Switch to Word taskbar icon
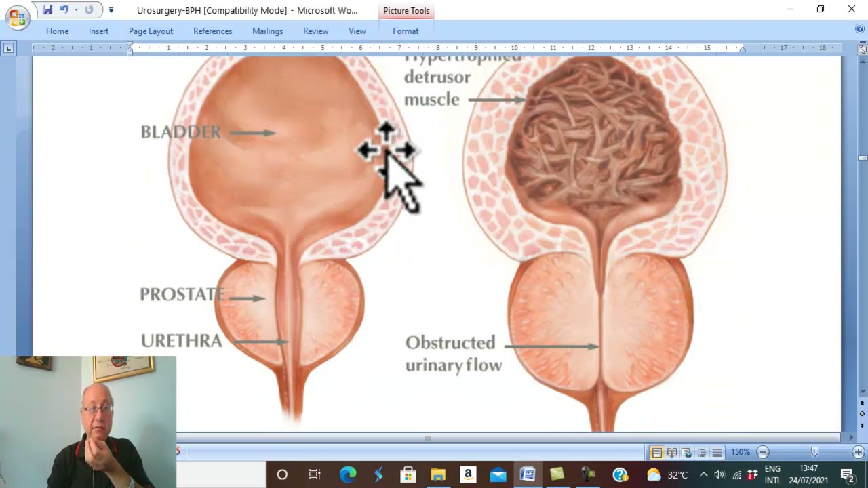The width and height of the screenshot is (868, 488). (528, 474)
